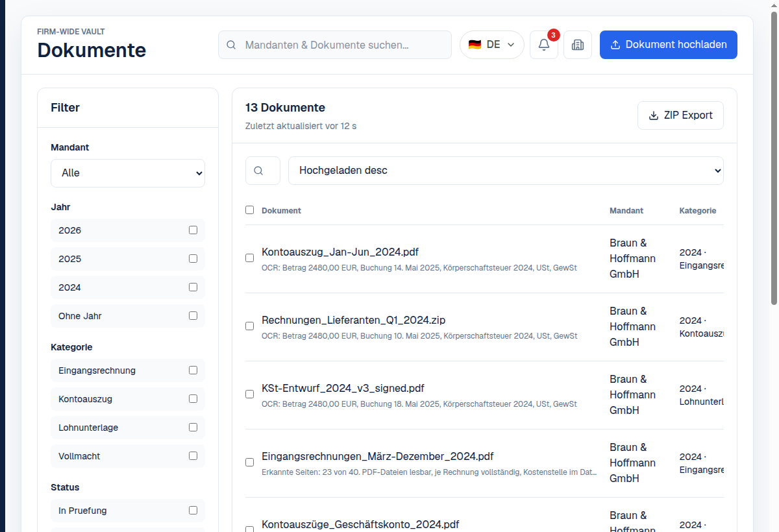Focus the Mandanten & Dokumente search field

point(335,45)
